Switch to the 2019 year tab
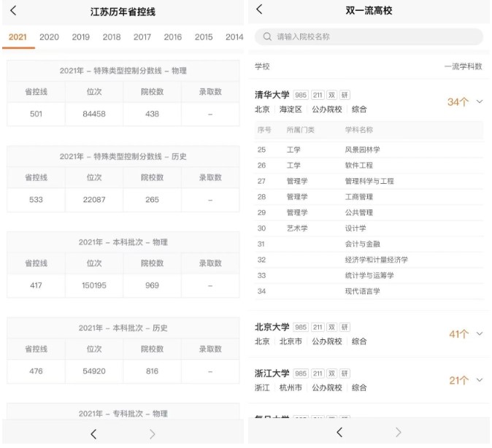Image resolution: width=492 pixels, height=448 pixels. tap(80, 37)
